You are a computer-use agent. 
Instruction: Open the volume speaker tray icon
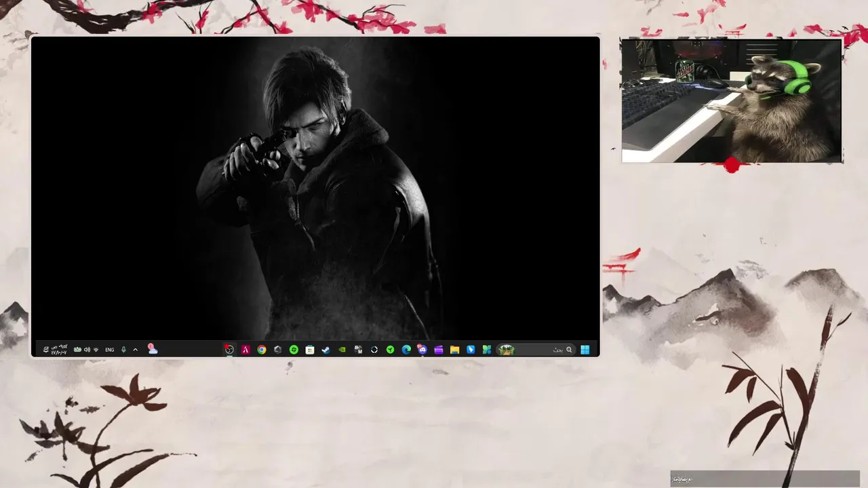coord(87,350)
